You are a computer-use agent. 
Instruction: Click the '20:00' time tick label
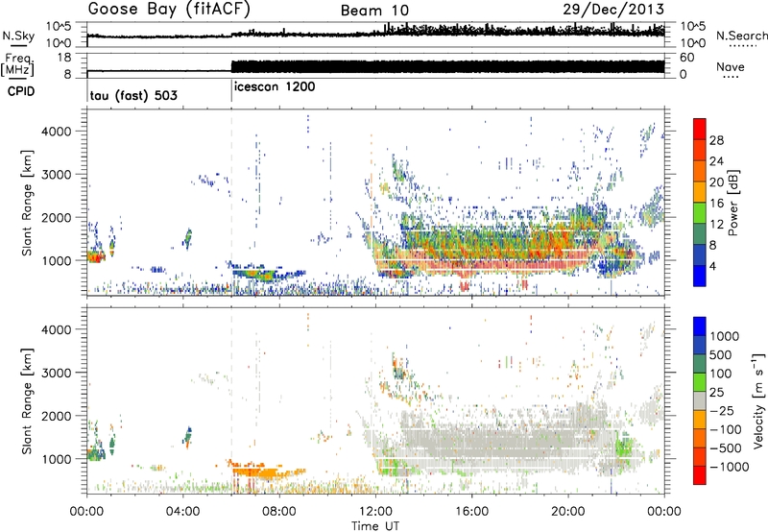point(567,512)
